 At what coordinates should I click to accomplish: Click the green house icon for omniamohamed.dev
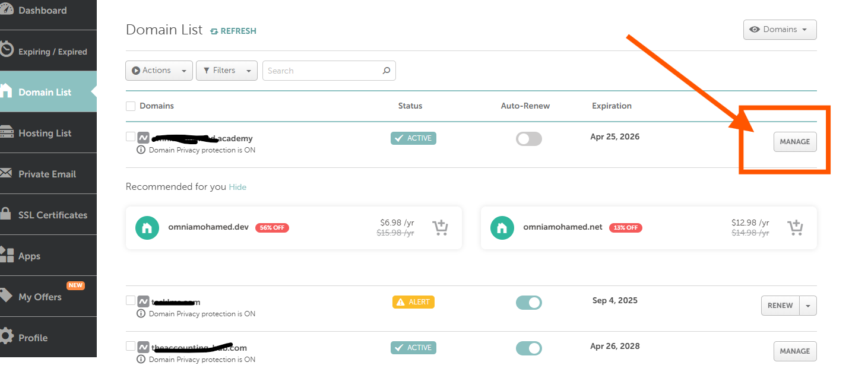point(147,228)
